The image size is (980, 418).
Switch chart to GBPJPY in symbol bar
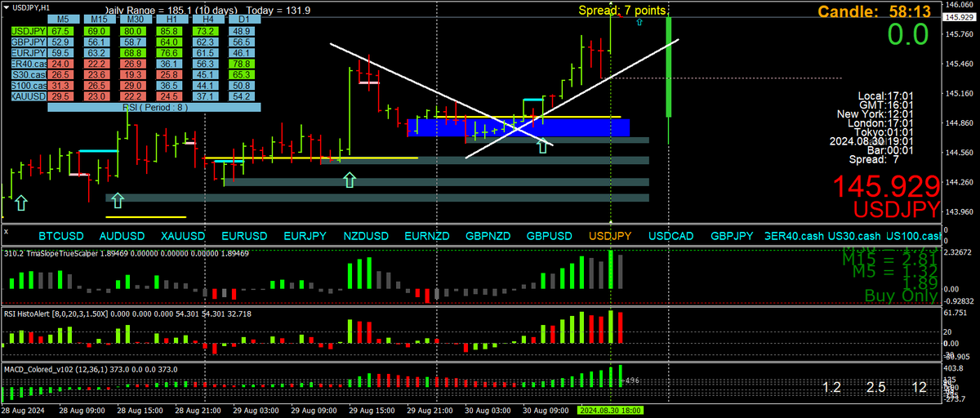click(x=732, y=236)
